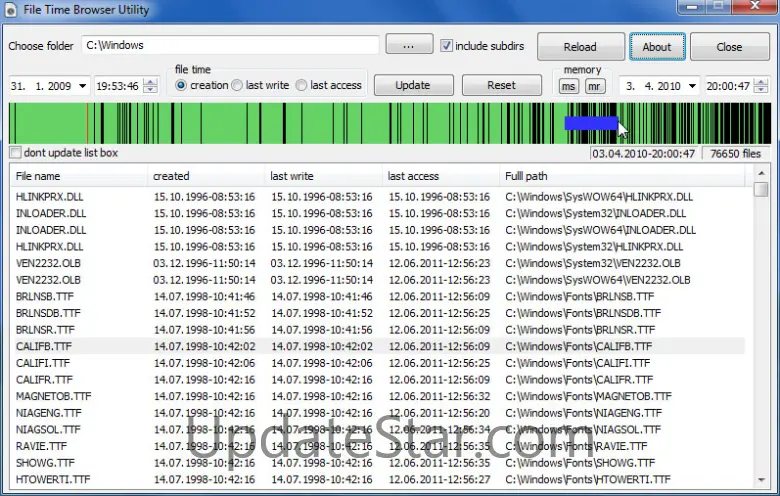Click path C:\Windows\SysWOW64\VEN2232.OLB
Image resolution: width=780 pixels, height=496 pixels.
pos(597,280)
